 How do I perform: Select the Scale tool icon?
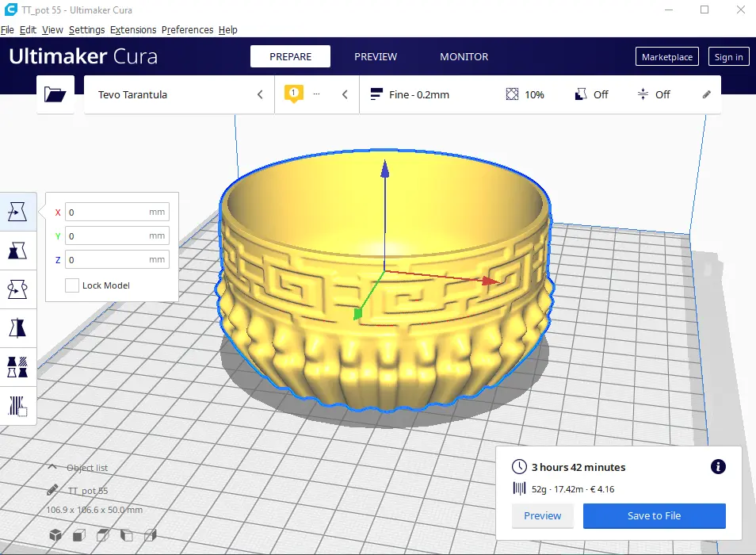point(17,251)
